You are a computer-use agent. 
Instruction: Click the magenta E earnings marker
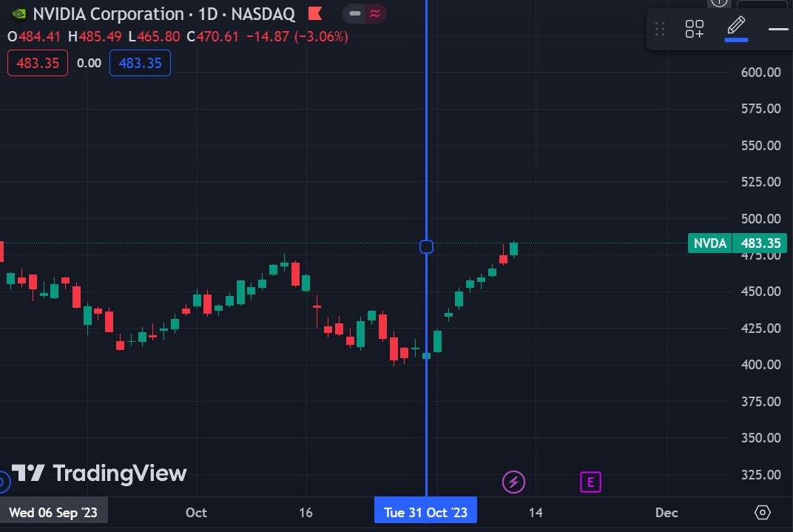point(590,482)
